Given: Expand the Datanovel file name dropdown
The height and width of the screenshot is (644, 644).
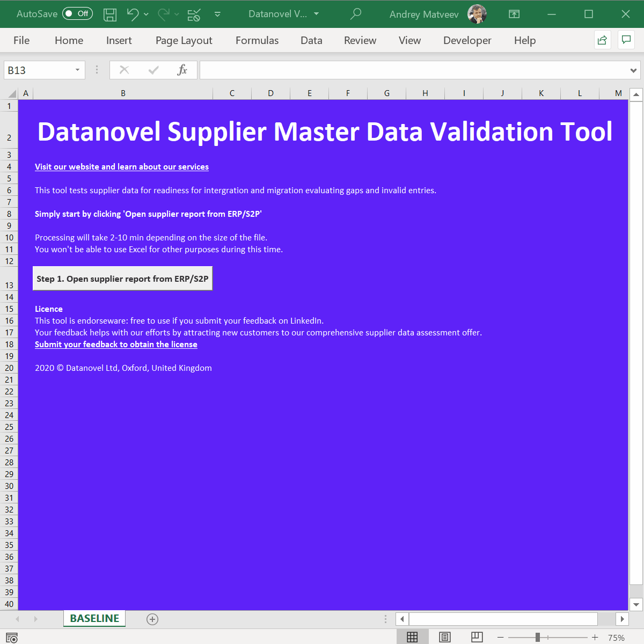Looking at the screenshot, I should 317,14.
